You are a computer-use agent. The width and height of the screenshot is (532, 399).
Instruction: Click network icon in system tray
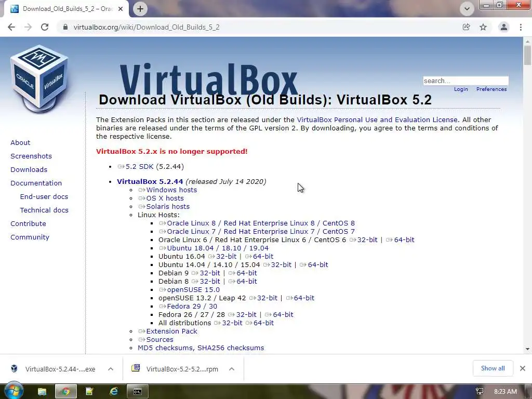(480, 392)
